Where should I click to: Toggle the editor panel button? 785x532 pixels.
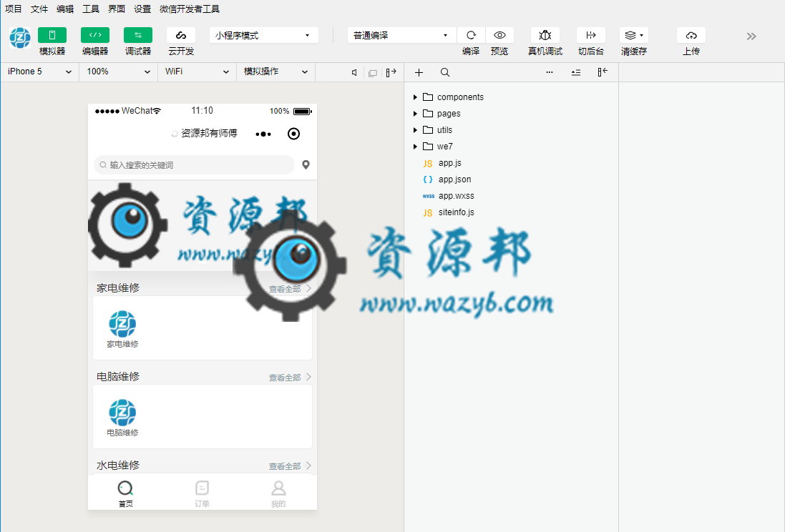click(95, 35)
